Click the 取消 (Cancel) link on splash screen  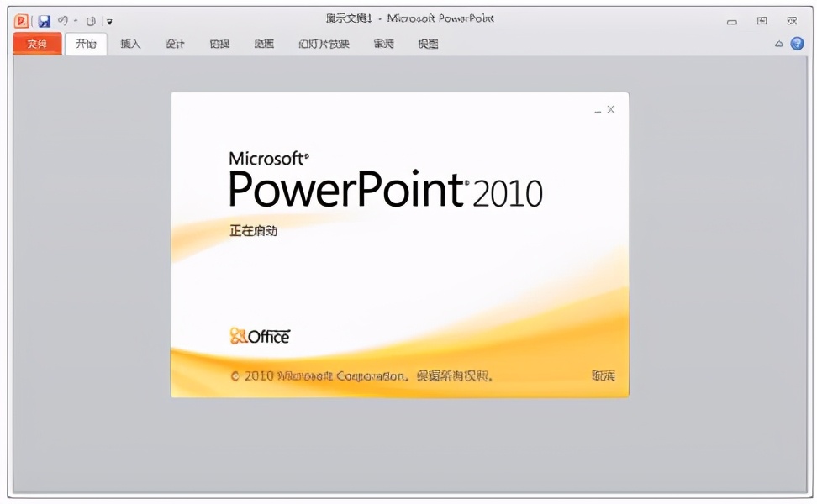pos(604,375)
